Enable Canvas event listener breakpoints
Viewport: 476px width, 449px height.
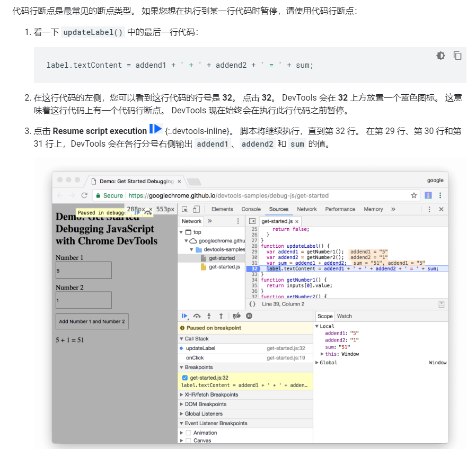(188, 441)
